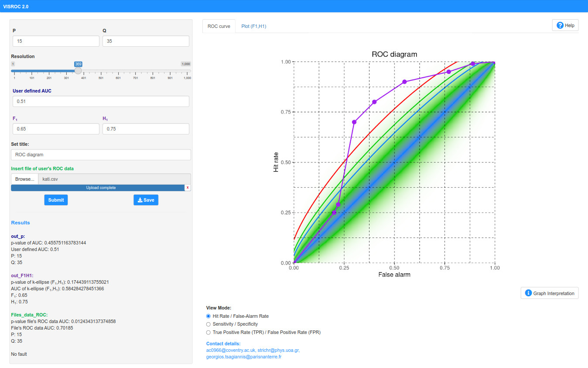Click the H1 value input field

[x=146, y=129]
